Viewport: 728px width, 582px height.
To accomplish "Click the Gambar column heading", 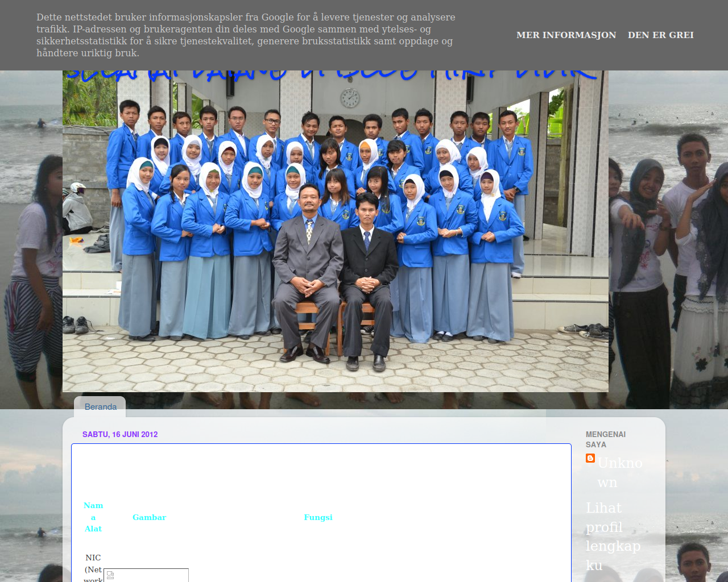I will click(x=149, y=517).
